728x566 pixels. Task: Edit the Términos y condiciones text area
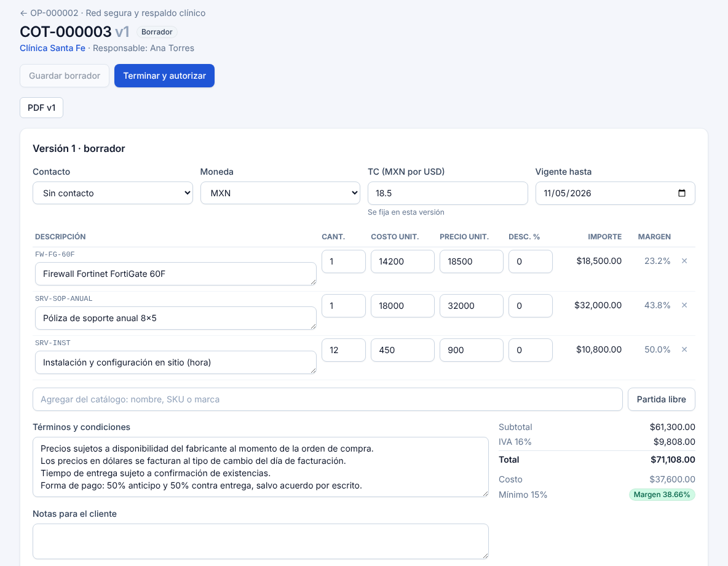261,467
